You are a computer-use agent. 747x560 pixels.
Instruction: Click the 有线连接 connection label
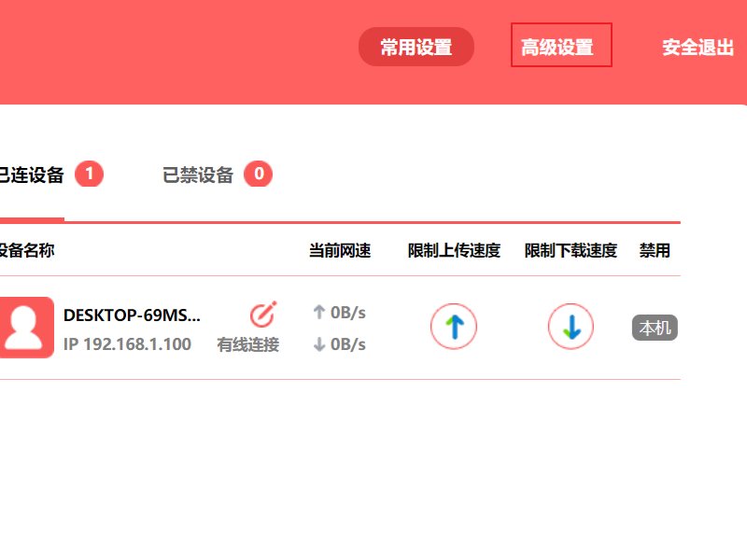[247, 344]
